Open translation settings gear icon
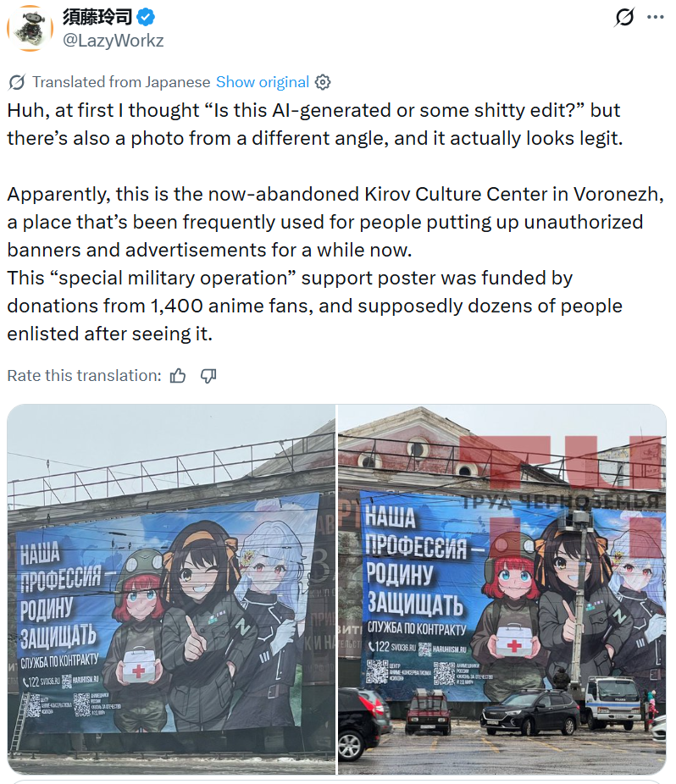Image resolution: width=676 pixels, height=784 pixels. pos(323,82)
